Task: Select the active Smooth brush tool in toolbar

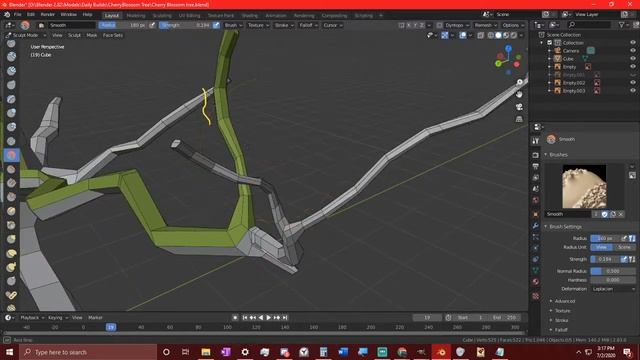Action: coord(11,155)
